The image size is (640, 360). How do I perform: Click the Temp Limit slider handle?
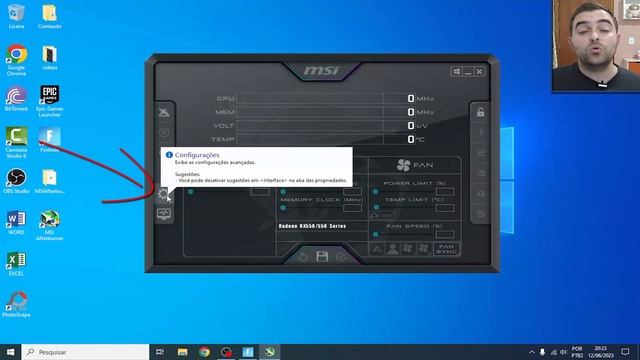(376, 207)
